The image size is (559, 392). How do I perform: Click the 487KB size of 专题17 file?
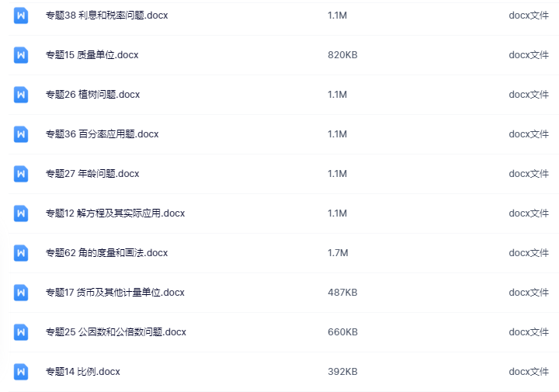coord(342,292)
